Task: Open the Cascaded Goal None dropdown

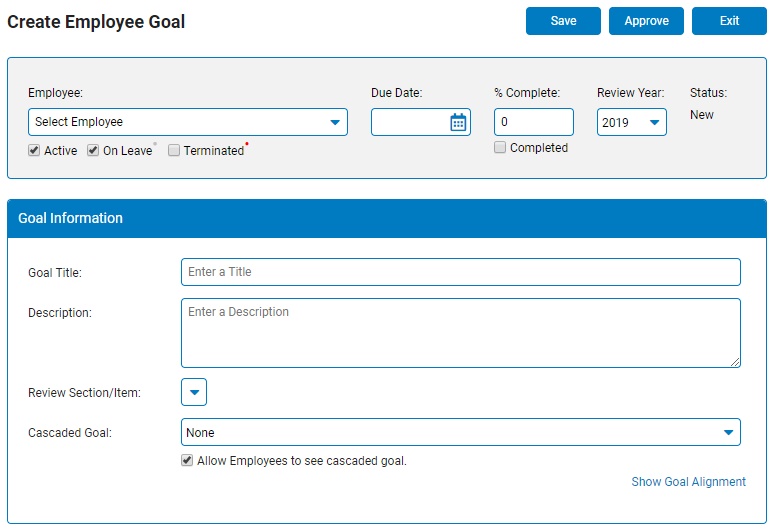Action: pos(461,432)
